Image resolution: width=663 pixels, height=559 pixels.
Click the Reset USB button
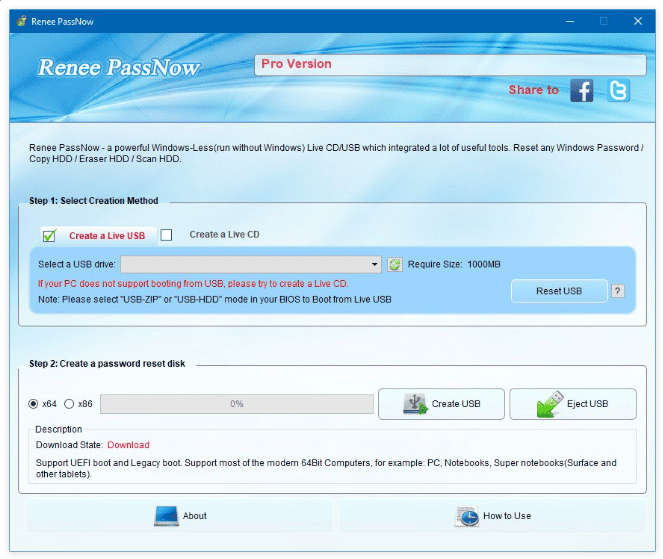559,291
